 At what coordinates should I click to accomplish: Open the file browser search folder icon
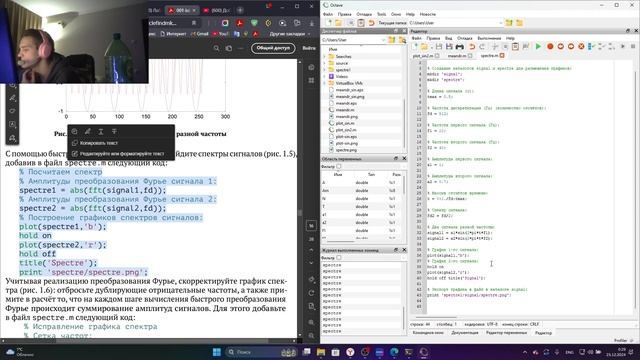click(x=402, y=40)
